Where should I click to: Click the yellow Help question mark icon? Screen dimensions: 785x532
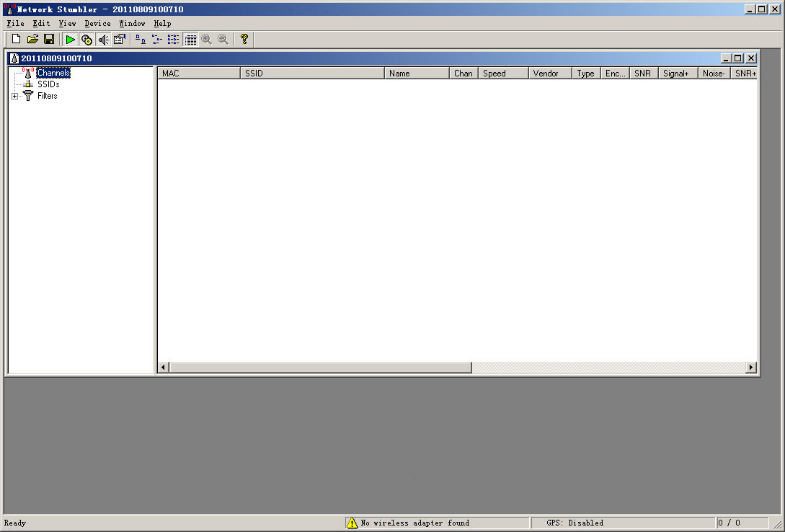point(244,40)
